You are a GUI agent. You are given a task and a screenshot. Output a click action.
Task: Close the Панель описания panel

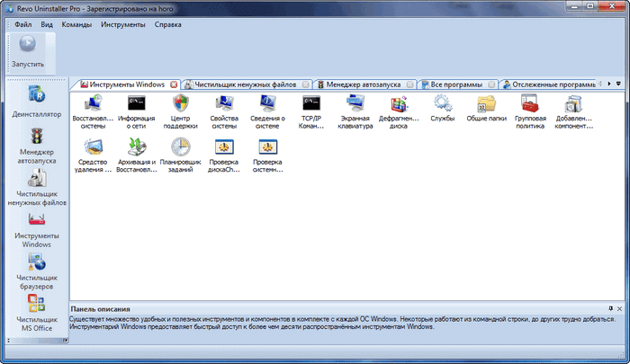tap(619, 308)
